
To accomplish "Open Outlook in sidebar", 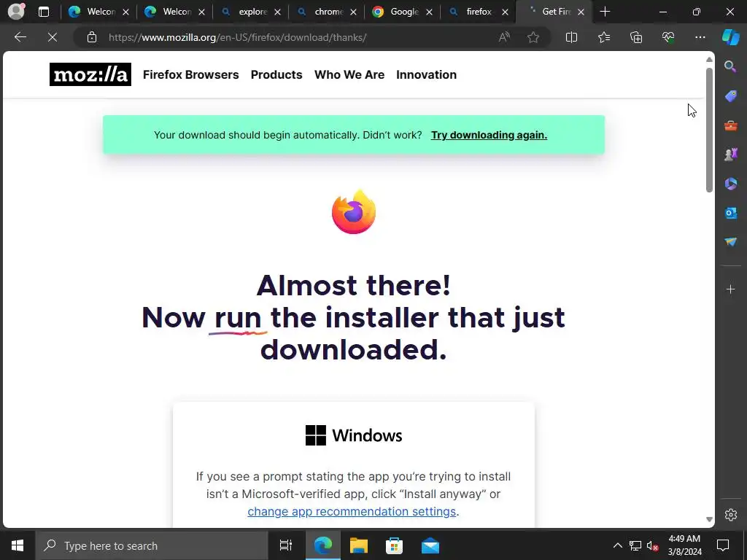I will (730, 213).
